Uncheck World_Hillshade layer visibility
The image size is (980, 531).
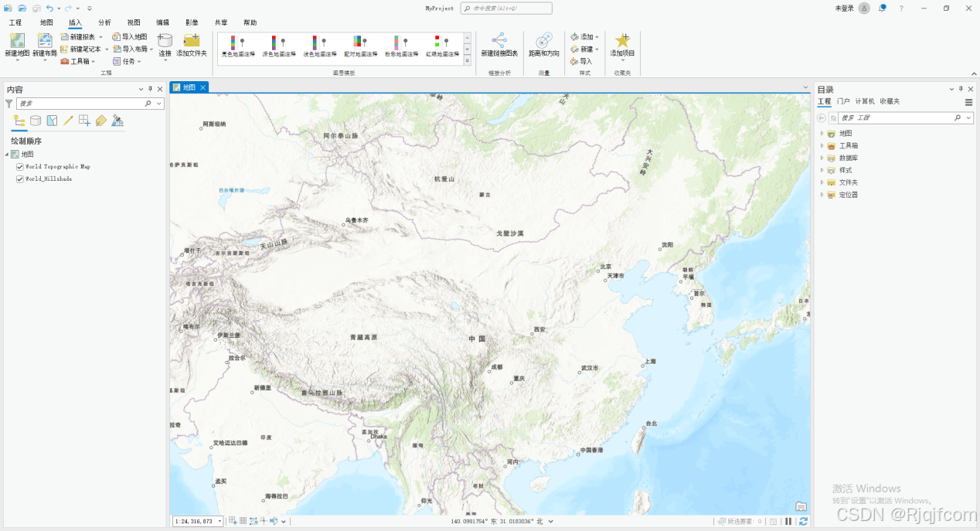pos(20,179)
